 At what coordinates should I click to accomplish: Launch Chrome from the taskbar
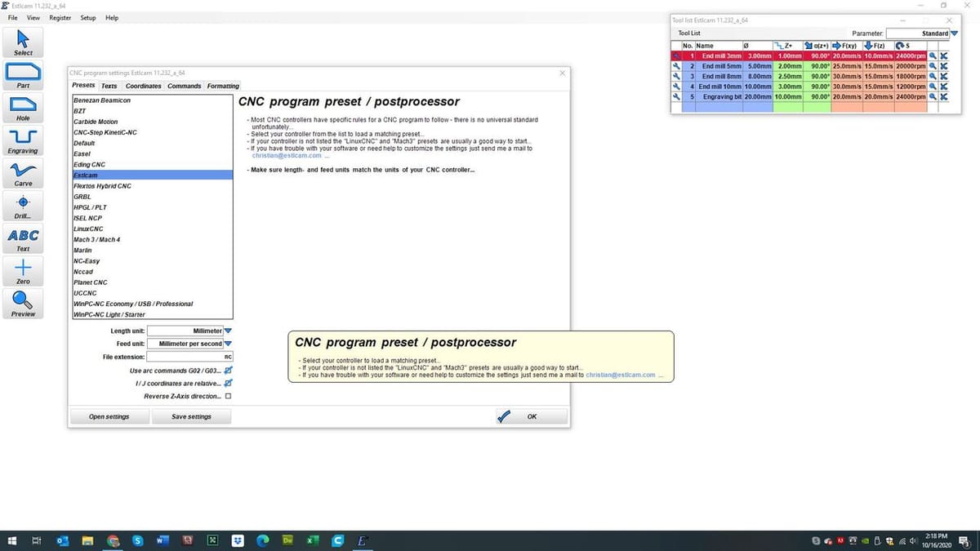[x=113, y=540]
